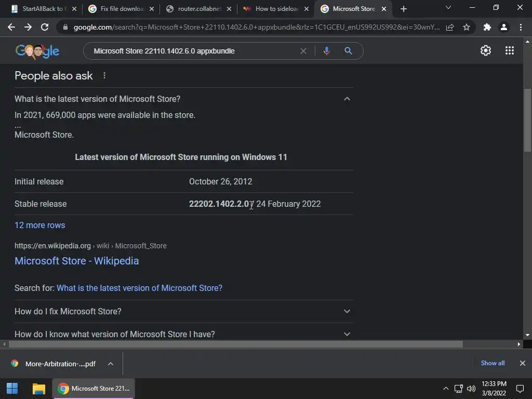532x399 pixels.
Task: Share this page from address bar
Action: pyautogui.click(x=450, y=27)
